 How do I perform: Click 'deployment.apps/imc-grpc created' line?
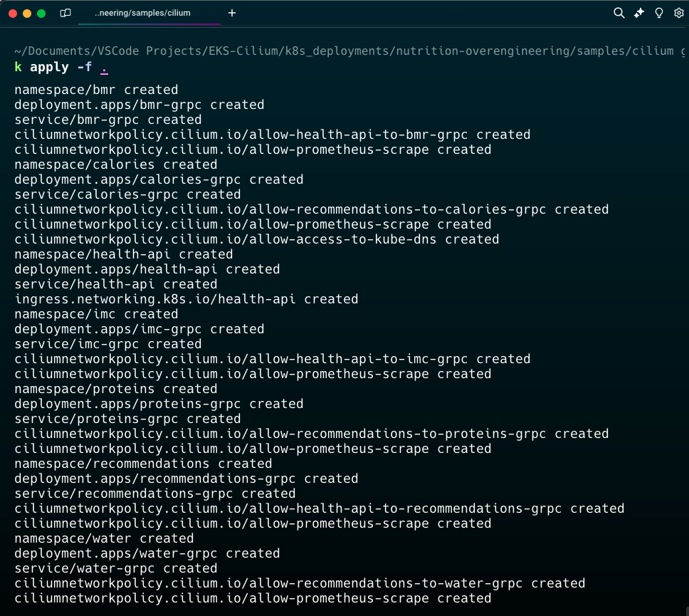click(140, 329)
